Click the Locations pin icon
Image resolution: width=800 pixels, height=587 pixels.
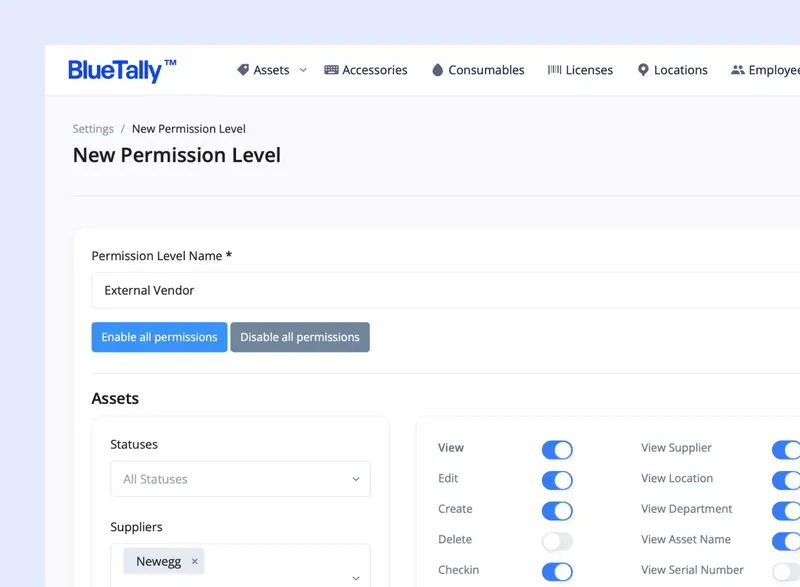[643, 70]
